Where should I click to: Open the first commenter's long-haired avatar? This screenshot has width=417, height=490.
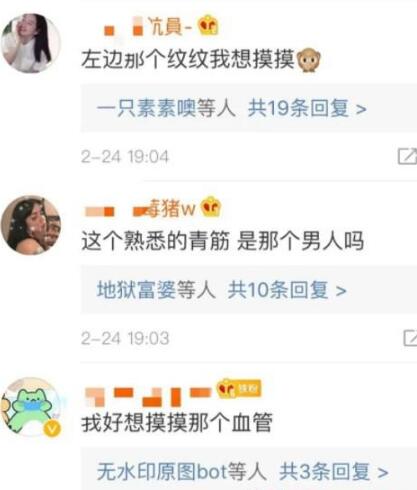point(31,43)
